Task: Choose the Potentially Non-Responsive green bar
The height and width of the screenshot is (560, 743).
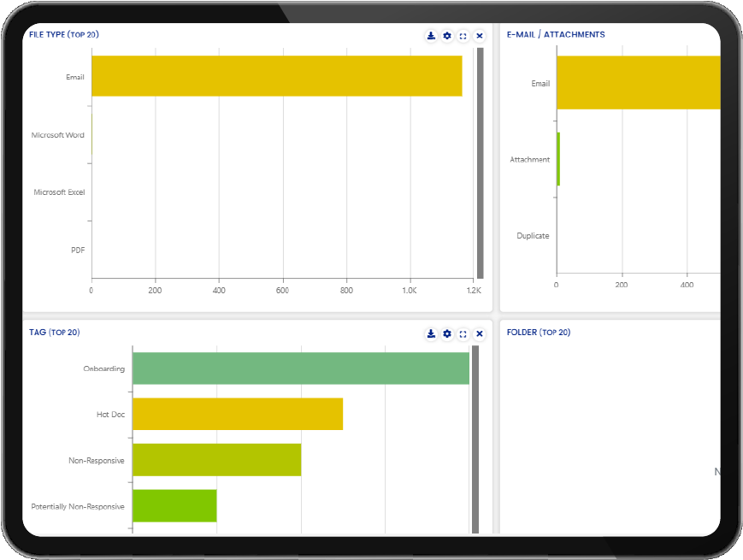Action: coord(174,505)
